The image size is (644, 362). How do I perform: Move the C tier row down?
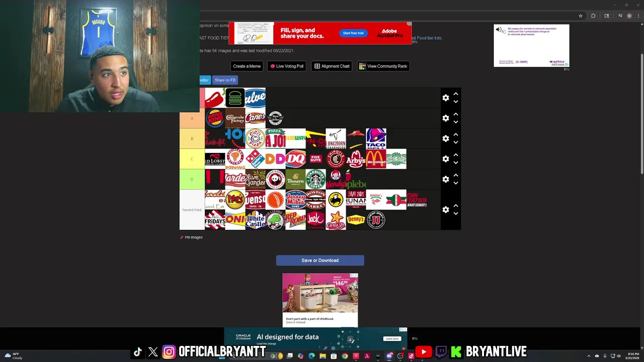456,162
